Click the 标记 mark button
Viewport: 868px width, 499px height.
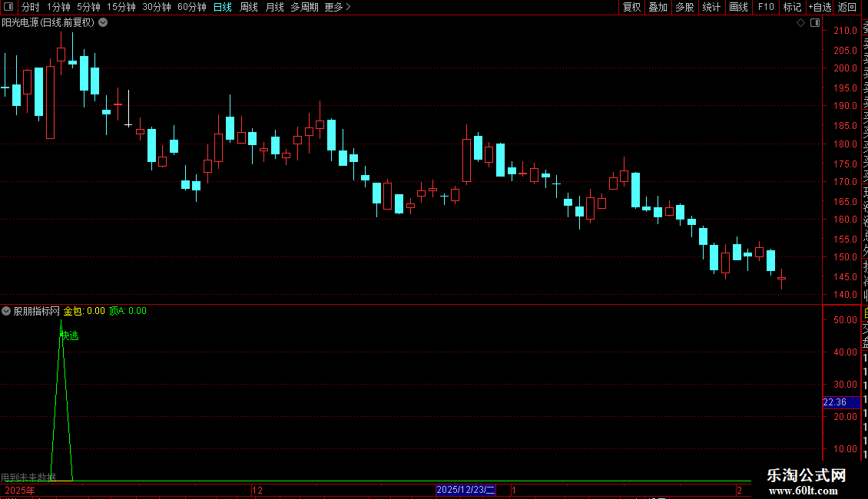point(792,7)
